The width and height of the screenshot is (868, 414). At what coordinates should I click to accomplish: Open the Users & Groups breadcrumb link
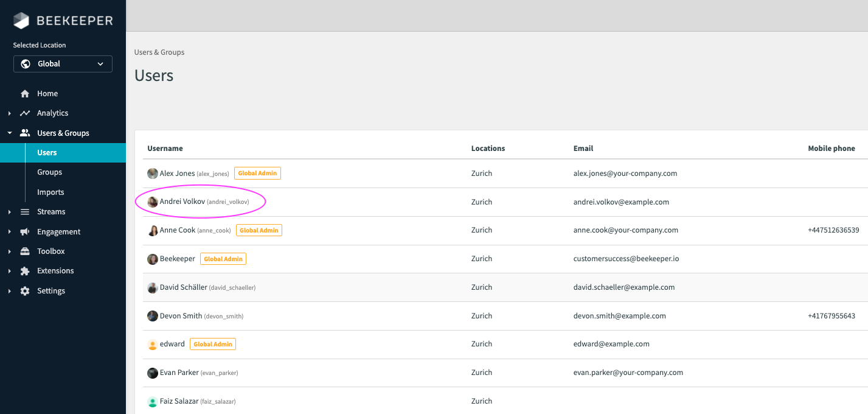pos(159,52)
